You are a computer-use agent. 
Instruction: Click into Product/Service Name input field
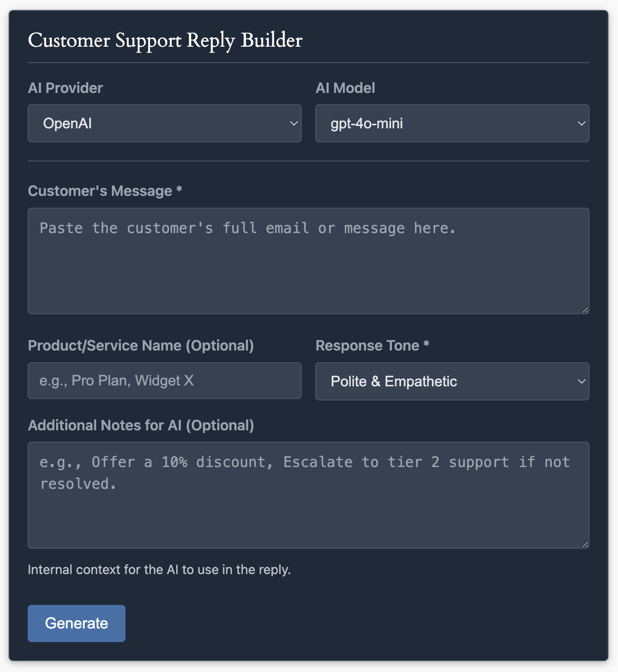[x=164, y=380]
